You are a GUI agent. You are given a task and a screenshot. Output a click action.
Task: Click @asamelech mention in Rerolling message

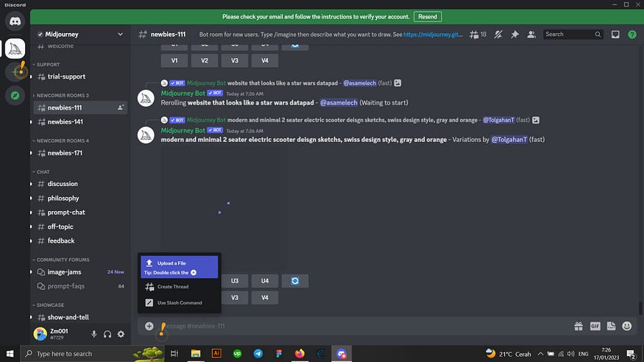339,102
